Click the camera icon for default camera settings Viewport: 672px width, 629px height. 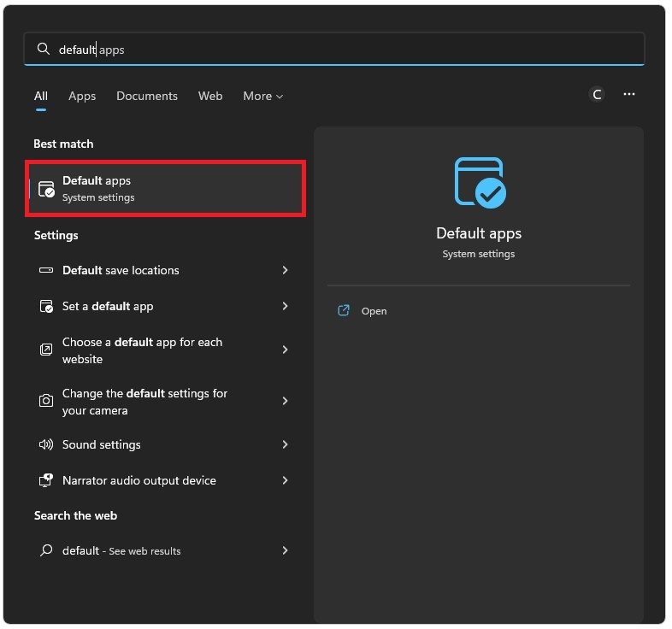click(x=46, y=402)
